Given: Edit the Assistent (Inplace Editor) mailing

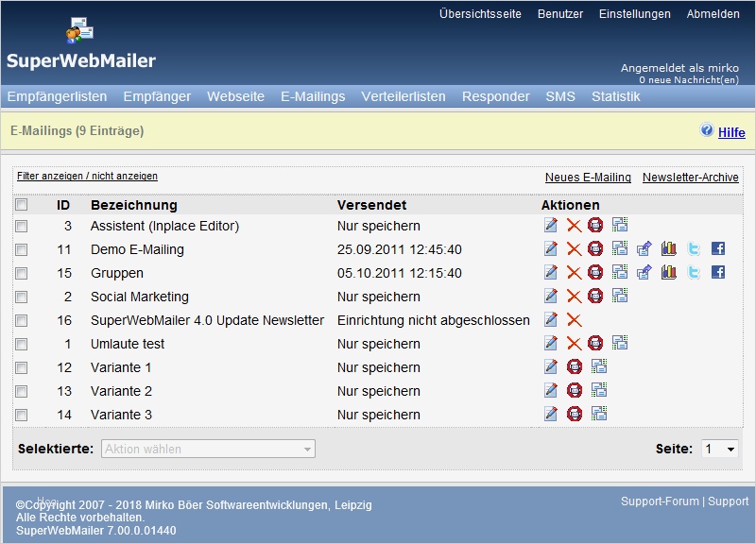Looking at the screenshot, I should pos(551,225).
